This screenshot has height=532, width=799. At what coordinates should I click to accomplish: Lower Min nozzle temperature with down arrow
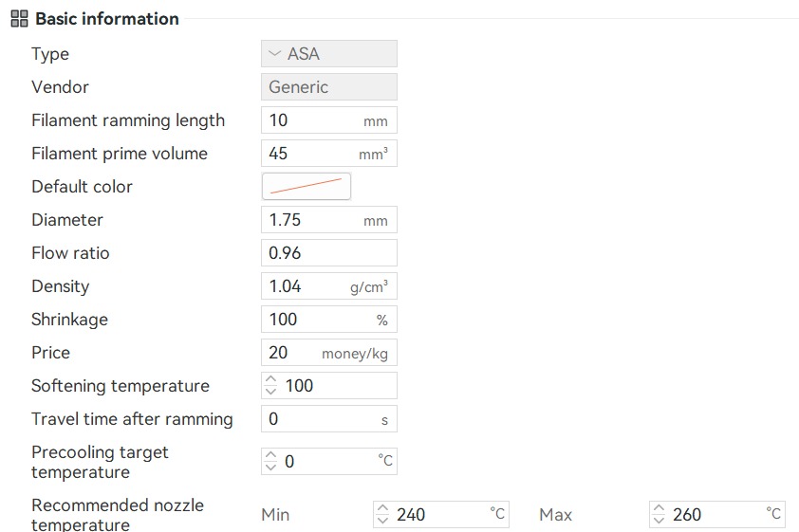(382, 521)
